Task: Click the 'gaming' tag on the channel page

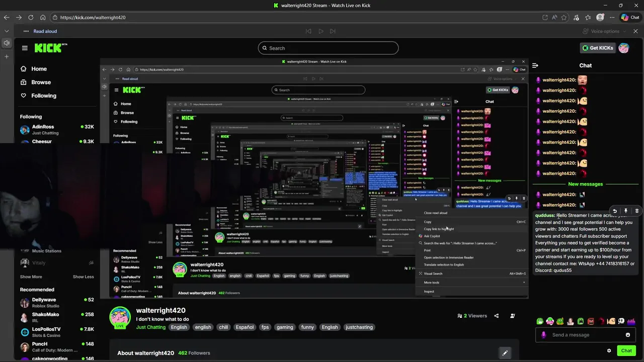Action: coord(285,327)
